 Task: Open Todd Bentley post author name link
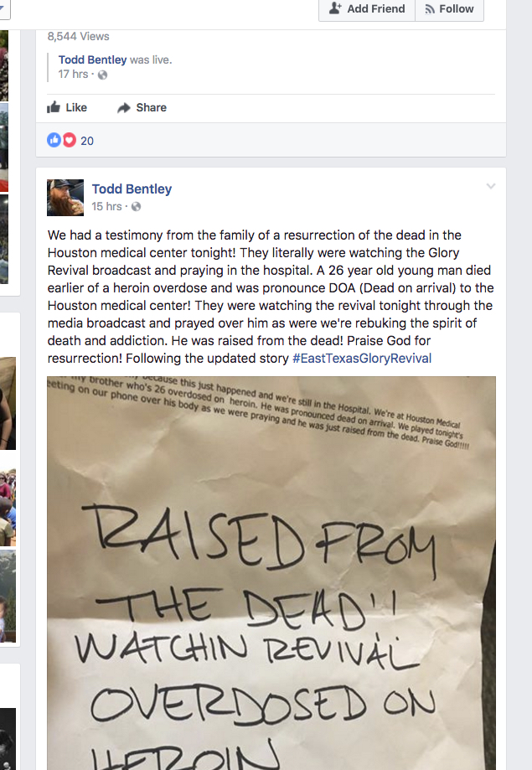tap(132, 189)
